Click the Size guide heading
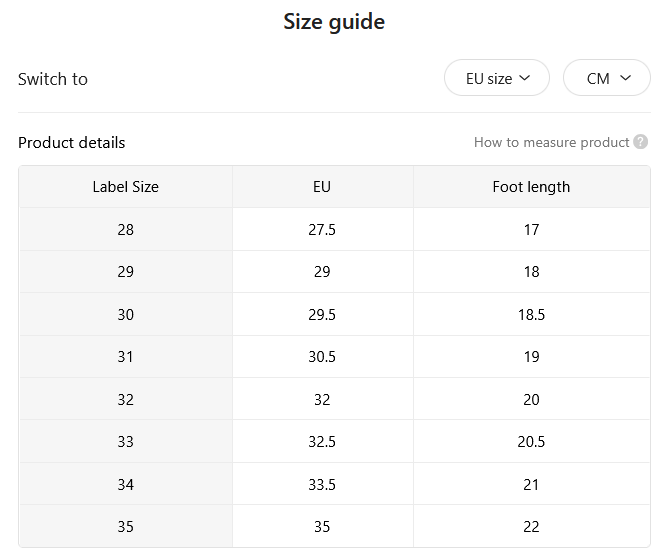The width and height of the screenshot is (660, 560). click(x=334, y=22)
